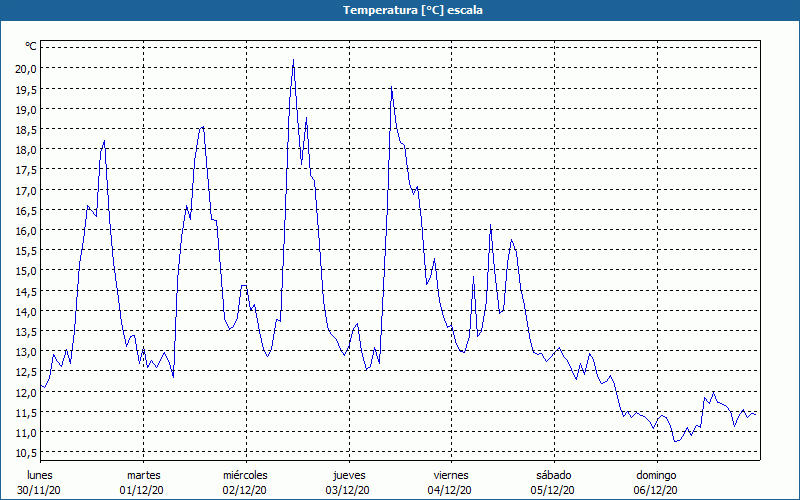Click the 03/12/20 date label
The width and height of the screenshot is (800, 500).
[347, 490]
